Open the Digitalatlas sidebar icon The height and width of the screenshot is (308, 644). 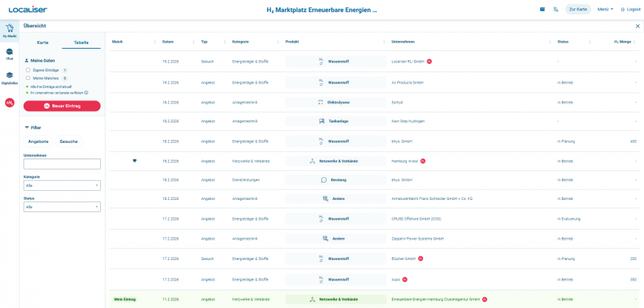tap(9, 77)
